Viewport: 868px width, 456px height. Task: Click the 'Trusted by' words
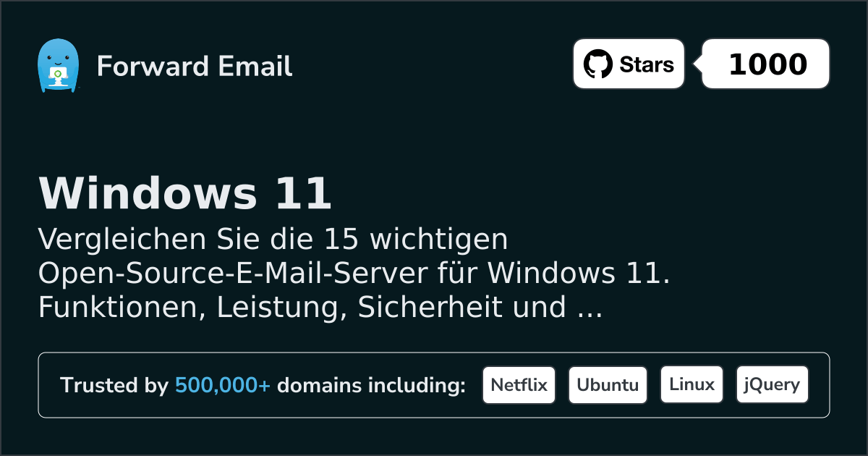point(114,386)
